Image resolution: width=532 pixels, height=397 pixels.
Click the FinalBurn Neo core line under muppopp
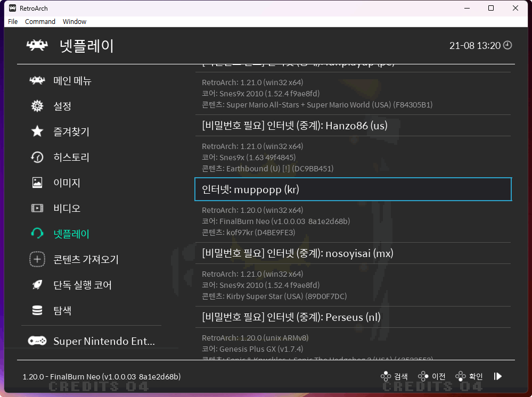(x=276, y=221)
